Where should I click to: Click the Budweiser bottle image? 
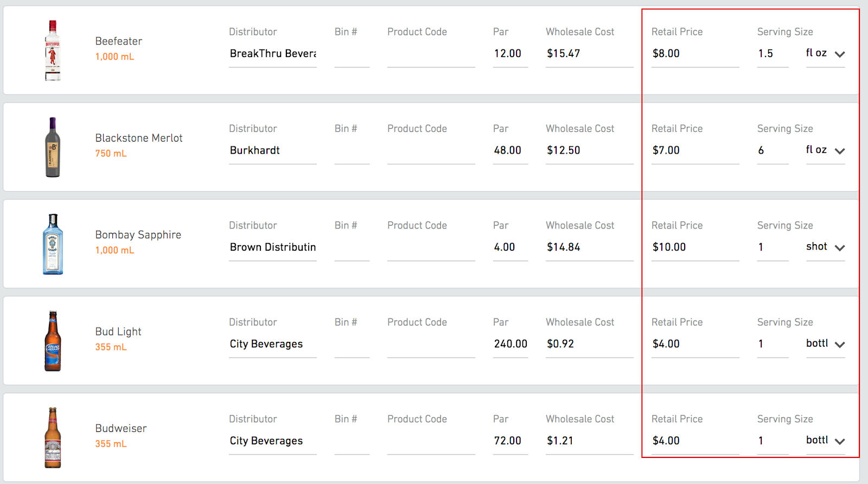click(53, 437)
